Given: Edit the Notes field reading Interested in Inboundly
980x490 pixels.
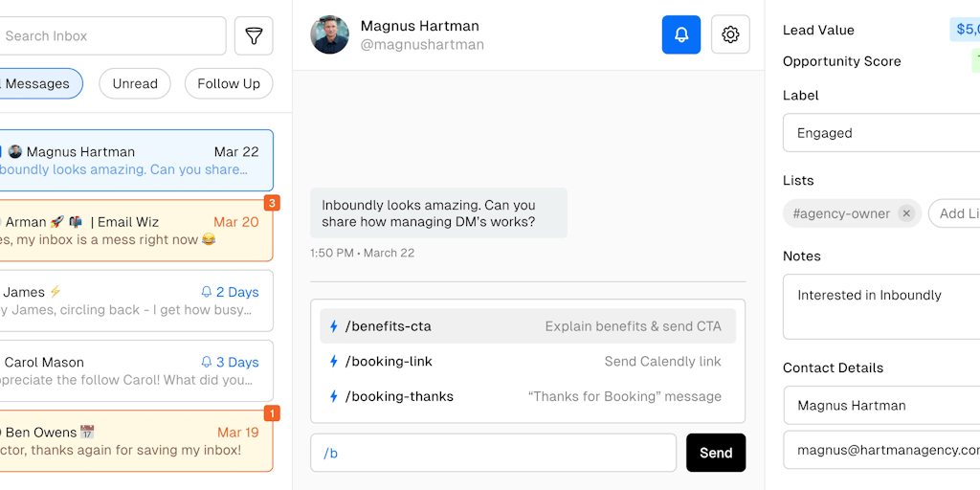Looking at the screenshot, I should (881, 306).
